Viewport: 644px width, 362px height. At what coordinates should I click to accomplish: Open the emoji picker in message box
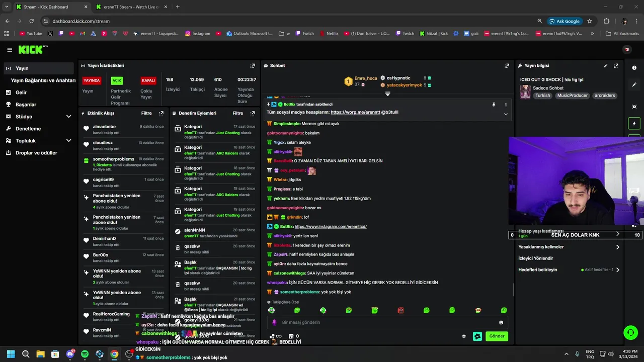501,322
